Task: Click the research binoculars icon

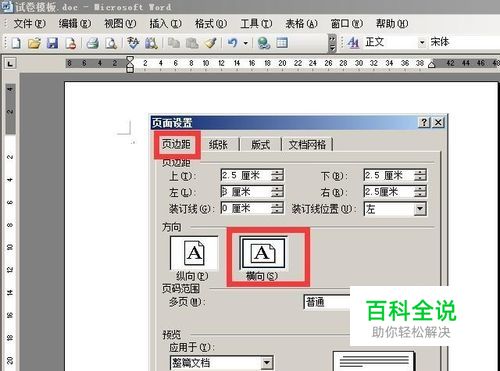Action: click(x=151, y=43)
